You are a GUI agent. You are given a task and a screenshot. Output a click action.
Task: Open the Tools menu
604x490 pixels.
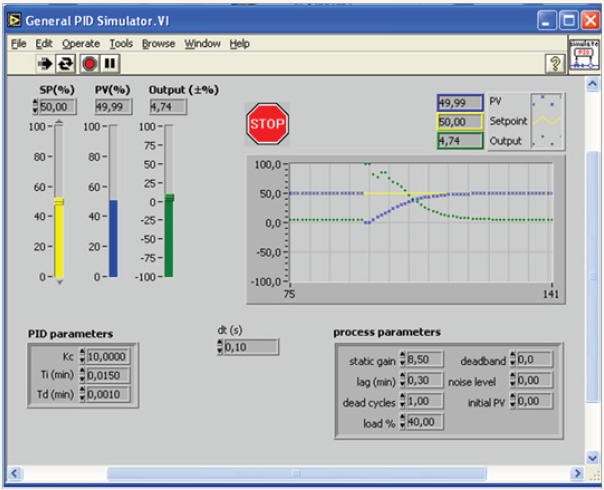point(121,44)
